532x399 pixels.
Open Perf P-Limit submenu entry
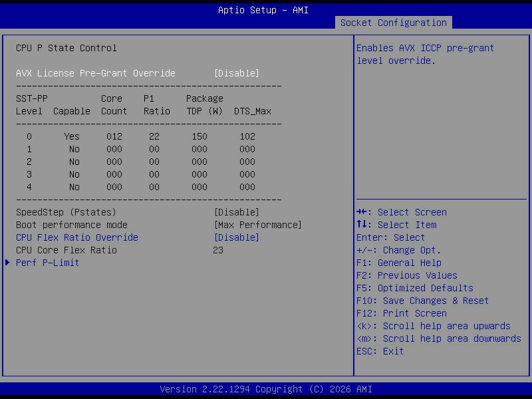click(47, 263)
